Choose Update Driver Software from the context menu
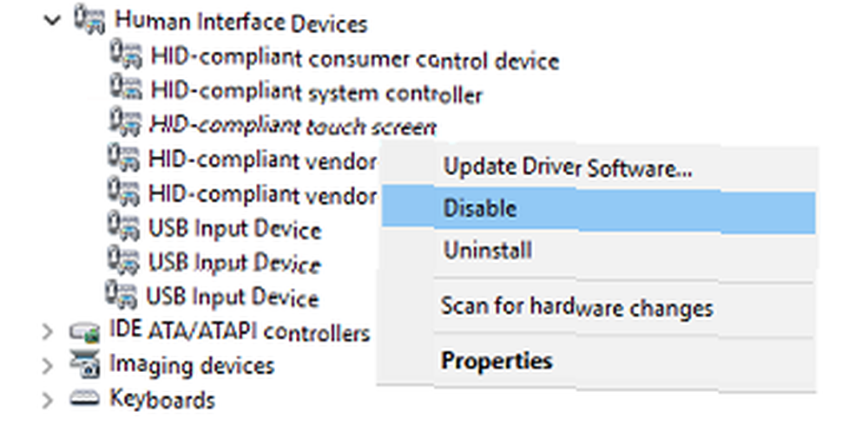This screenshot has height=431, width=868. [598, 167]
